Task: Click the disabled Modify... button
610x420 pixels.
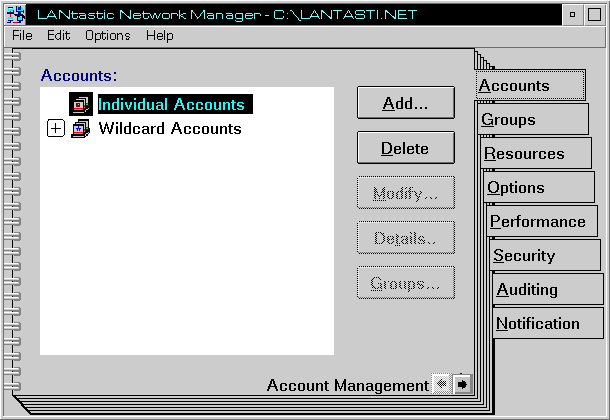Action: tap(406, 193)
